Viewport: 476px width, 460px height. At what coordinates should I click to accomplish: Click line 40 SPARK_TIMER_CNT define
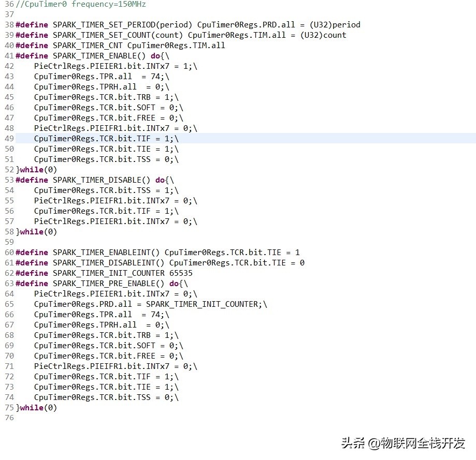click(x=120, y=46)
